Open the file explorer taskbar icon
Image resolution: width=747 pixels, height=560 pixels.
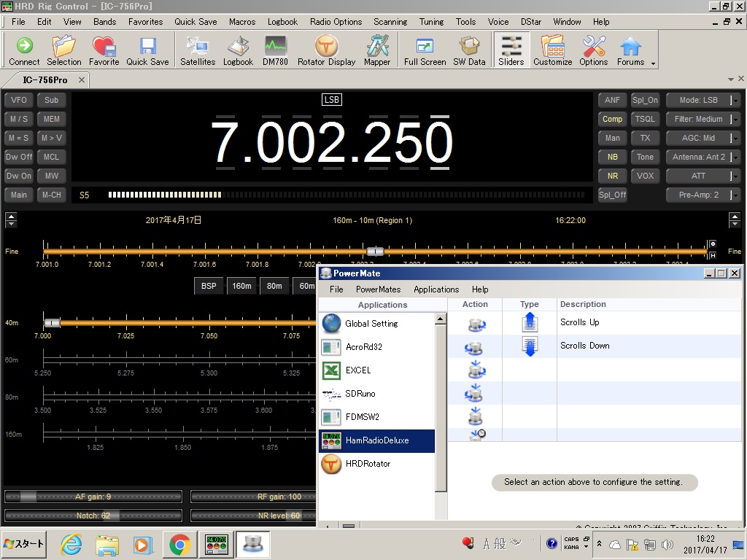pyautogui.click(x=107, y=545)
